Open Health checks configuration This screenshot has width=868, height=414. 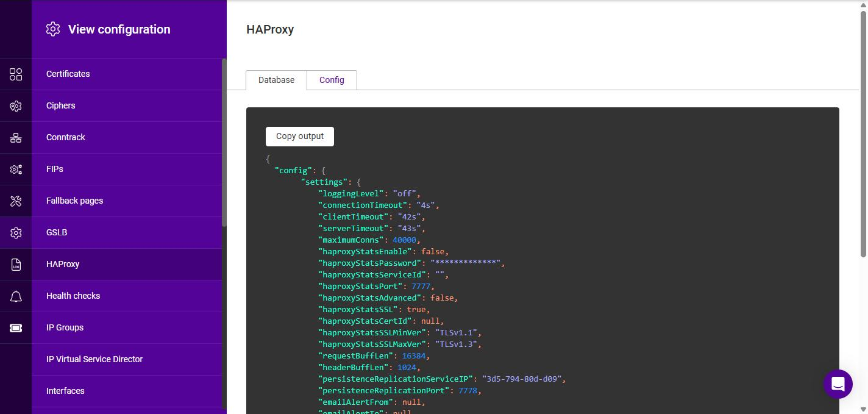coord(127,296)
